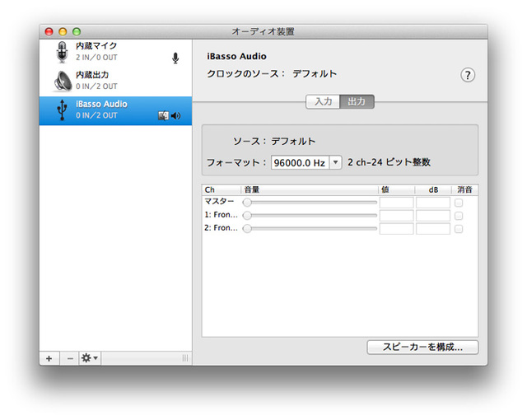Click the default input microphone indicator

point(175,58)
